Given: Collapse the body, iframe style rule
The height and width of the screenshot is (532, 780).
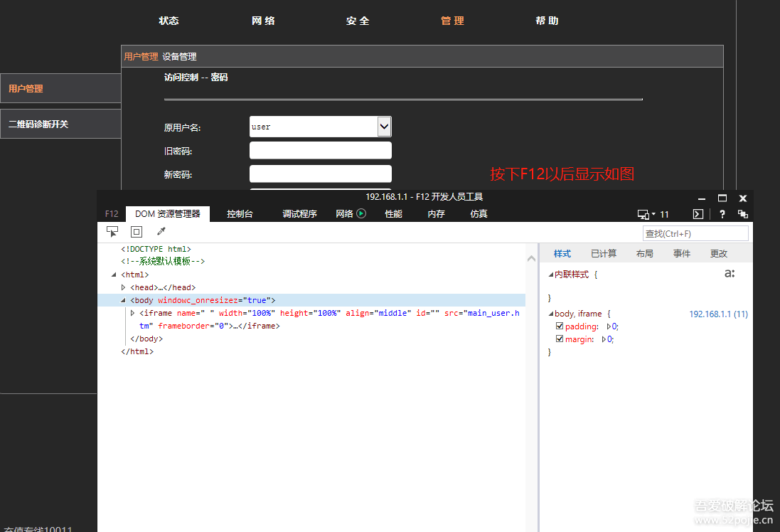Looking at the screenshot, I should click(550, 314).
